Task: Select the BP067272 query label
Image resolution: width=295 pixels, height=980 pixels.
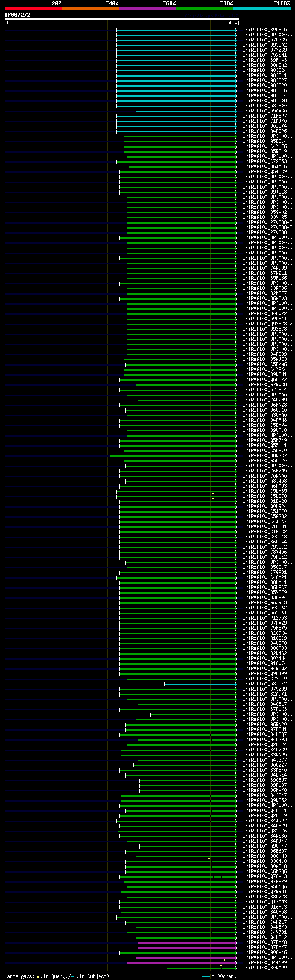Action: pyautogui.click(x=18, y=15)
